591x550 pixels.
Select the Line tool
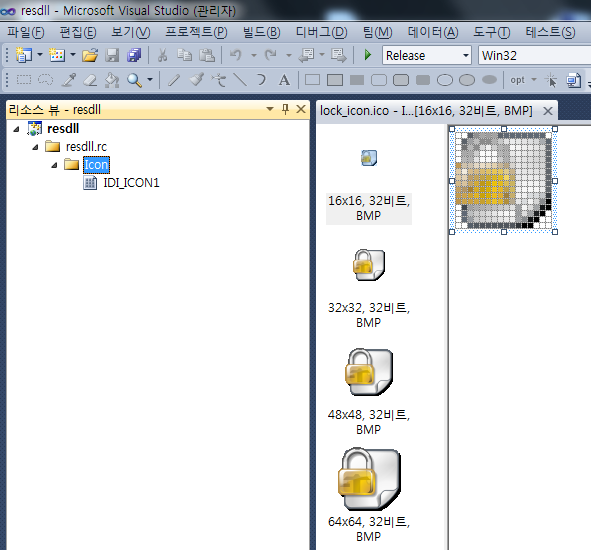click(240, 80)
